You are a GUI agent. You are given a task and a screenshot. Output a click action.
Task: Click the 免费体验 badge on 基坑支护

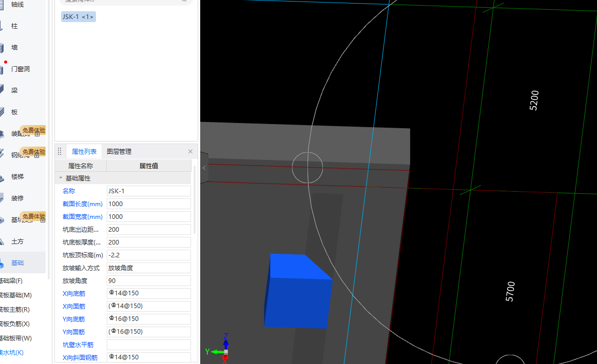click(33, 216)
